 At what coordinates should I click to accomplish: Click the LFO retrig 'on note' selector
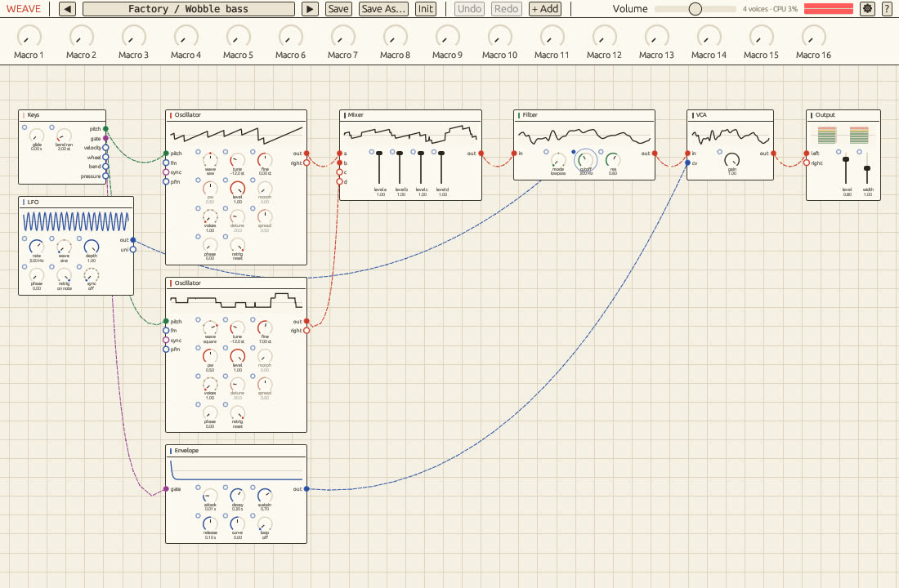(x=65, y=275)
